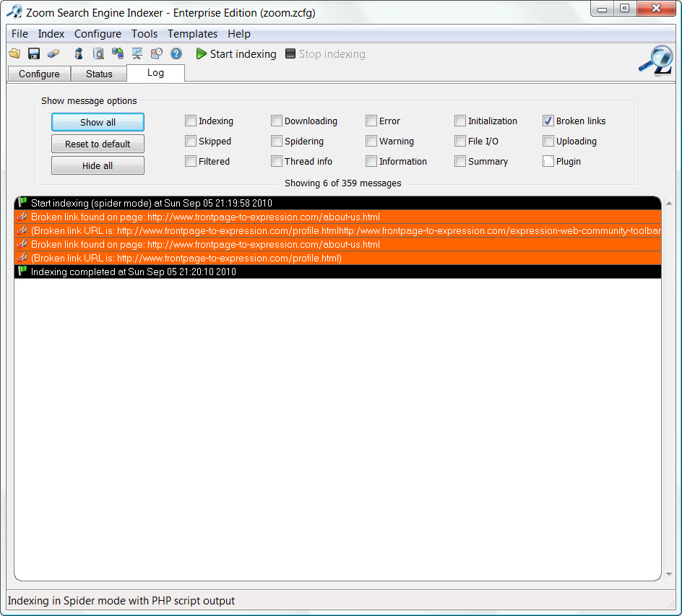Click the Hide all button
682x616 pixels.
tap(98, 165)
